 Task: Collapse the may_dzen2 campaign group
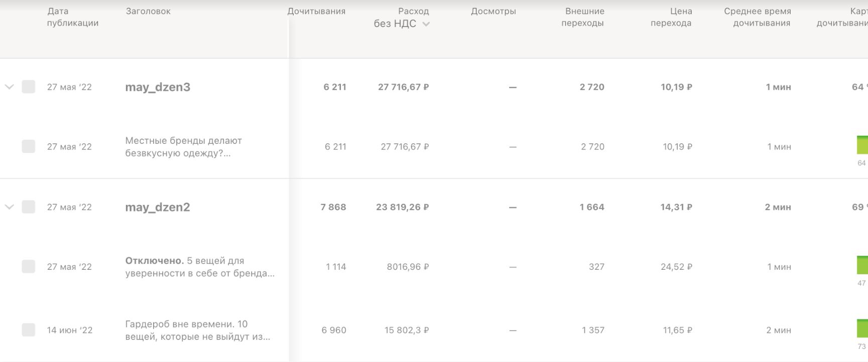pyautogui.click(x=9, y=207)
